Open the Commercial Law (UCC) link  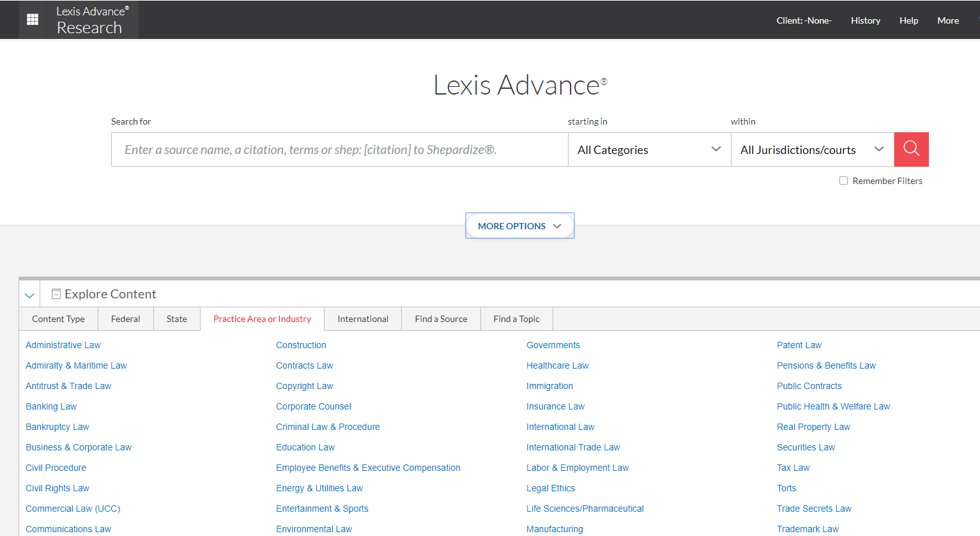point(73,509)
